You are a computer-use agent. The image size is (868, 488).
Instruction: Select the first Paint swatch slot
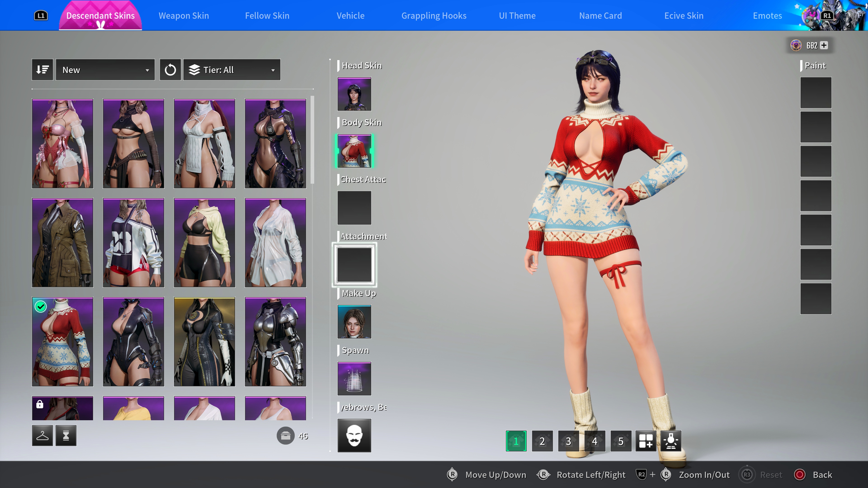point(816,93)
